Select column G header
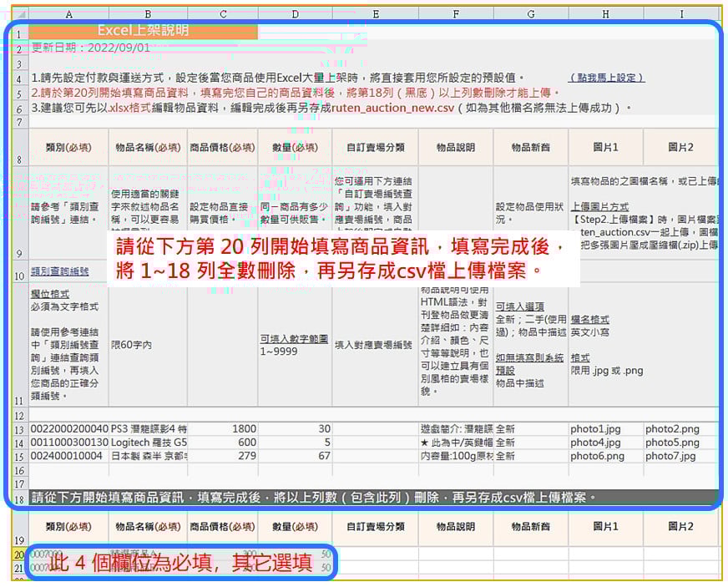This screenshot has height=587, width=728. (530, 14)
